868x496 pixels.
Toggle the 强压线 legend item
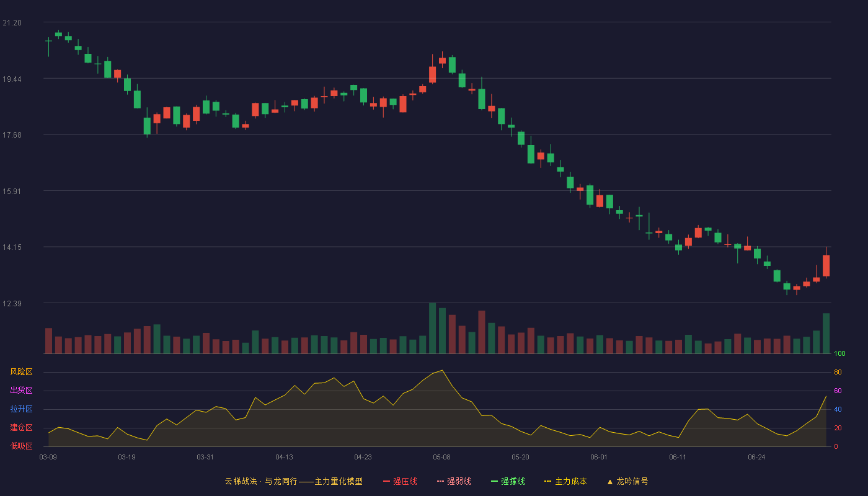[x=400, y=481]
